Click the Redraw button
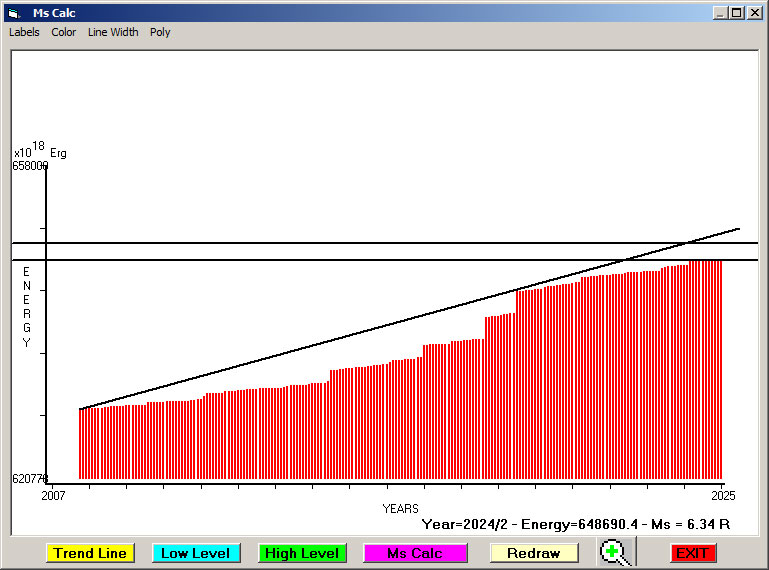This screenshot has width=769, height=570. 534,553
